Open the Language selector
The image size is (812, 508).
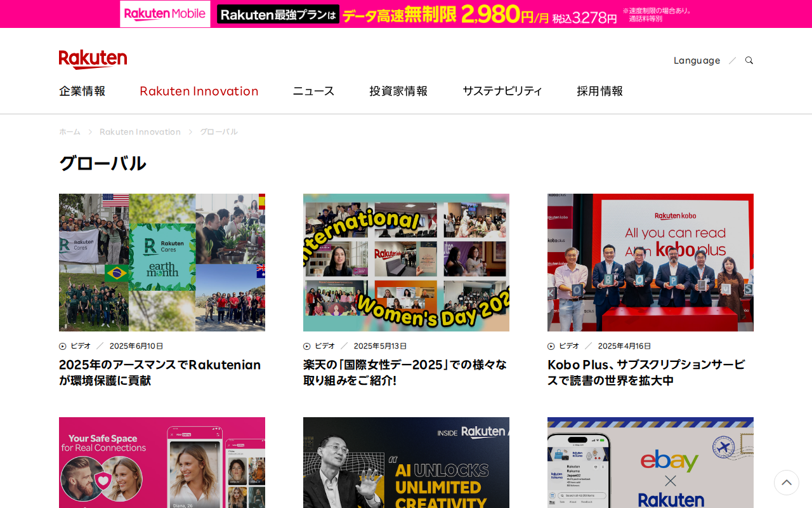(697, 59)
